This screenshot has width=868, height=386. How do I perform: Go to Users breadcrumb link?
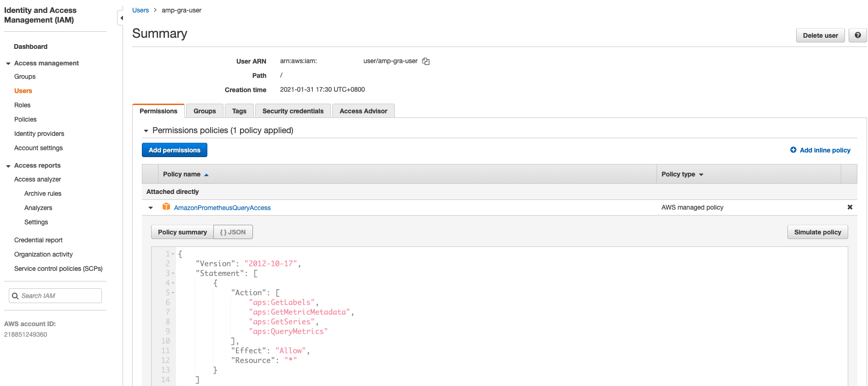click(141, 10)
